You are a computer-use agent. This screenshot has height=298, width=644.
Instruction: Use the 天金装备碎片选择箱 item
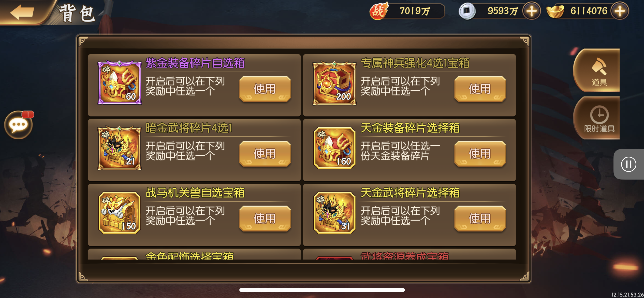pyautogui.click(x=480, y=154)
